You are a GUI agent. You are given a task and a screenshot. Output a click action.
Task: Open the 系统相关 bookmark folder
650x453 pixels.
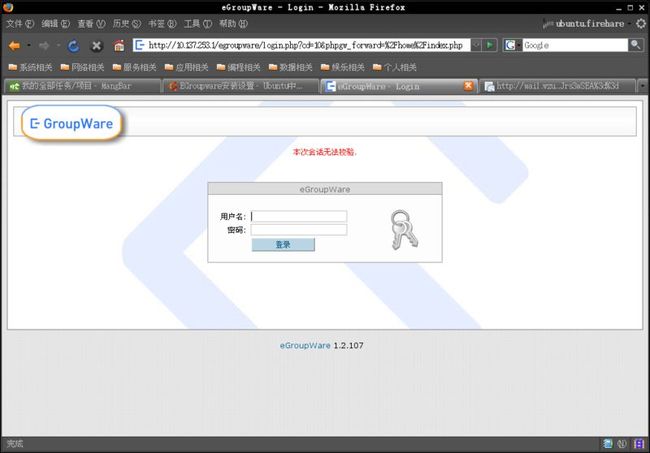click(x=31, y=67)
